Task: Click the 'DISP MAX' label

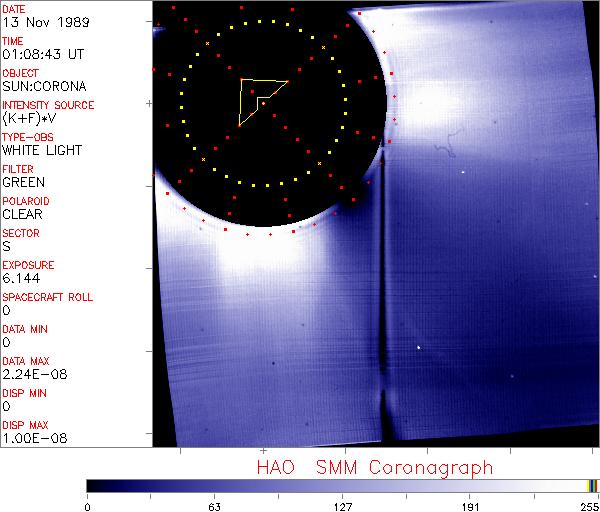Action: (25, 426)
